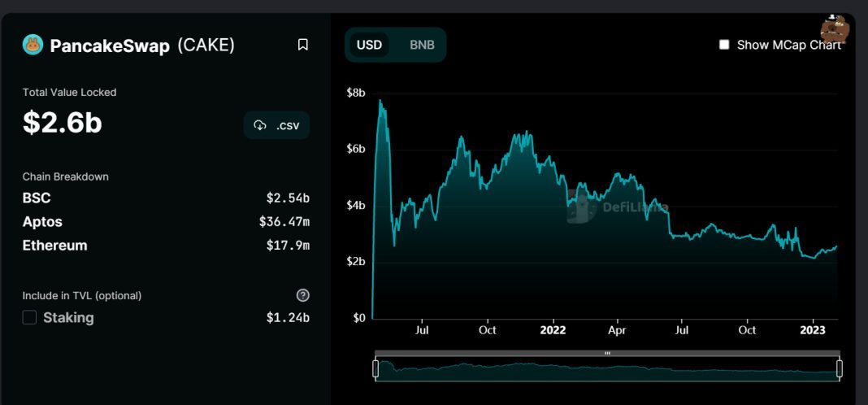Bookmark PancakeSwap with the bookmark icon

tap(303, 45)
